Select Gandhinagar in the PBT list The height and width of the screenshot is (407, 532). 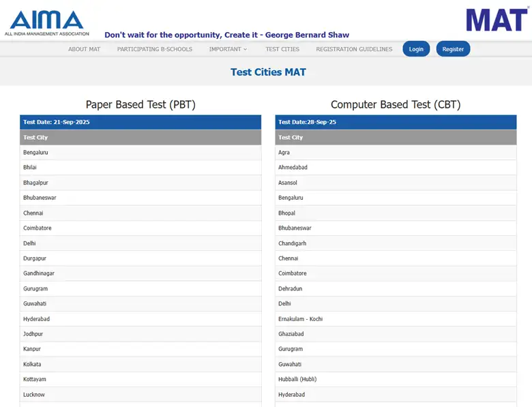point(141,273)
